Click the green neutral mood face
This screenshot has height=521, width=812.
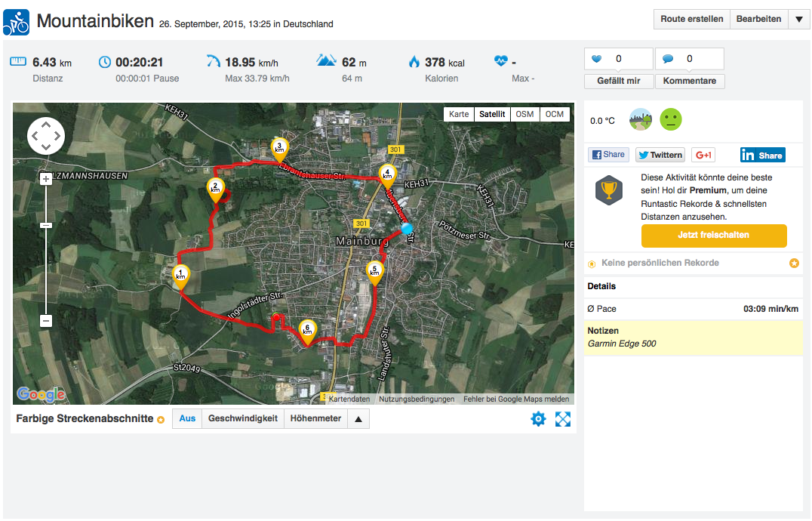click(x=671, y=119)
